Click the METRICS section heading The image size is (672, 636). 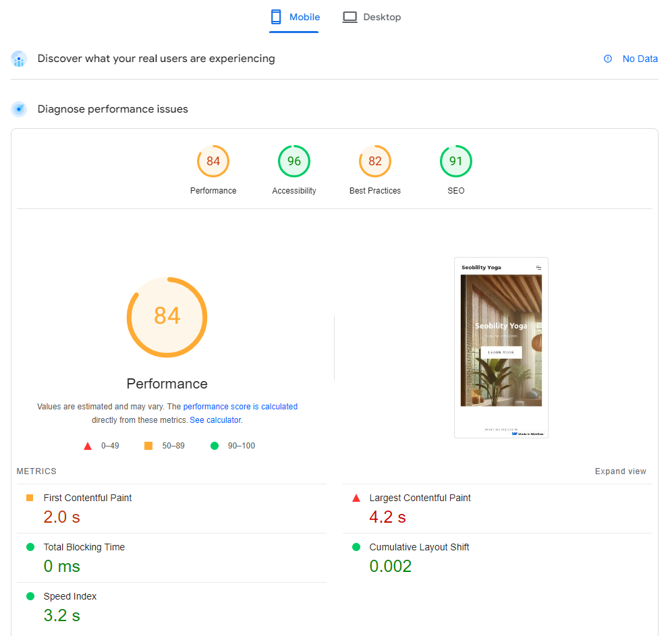point(36,471)
